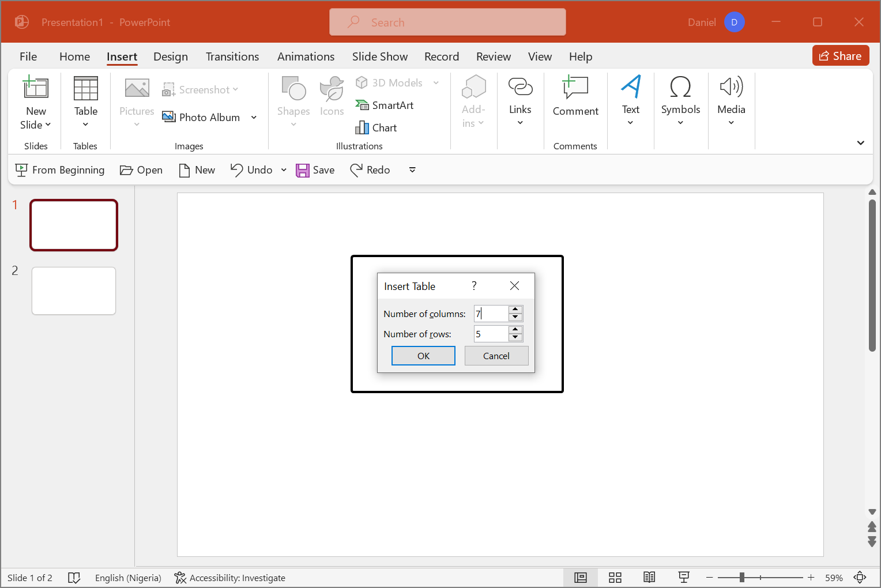Expand the Table dropdown in ribbon
The width and height of the screenshot is (881, 588).
pyautogui.click(x=85, y=125)
